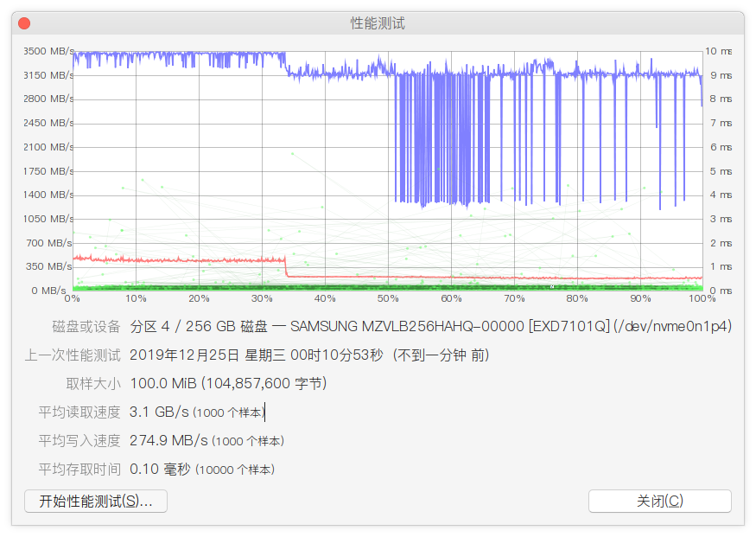Screen dimensions: 756x537
Task: Click the 274.9 MB/s average write value
Action: pyautogui.click(x=168, y=441)
